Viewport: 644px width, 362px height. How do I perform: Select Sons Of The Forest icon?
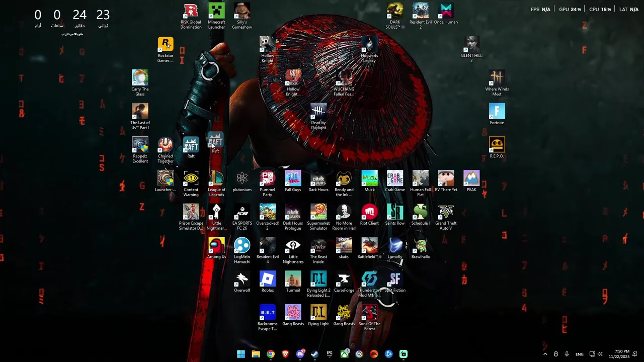[369, 318]
